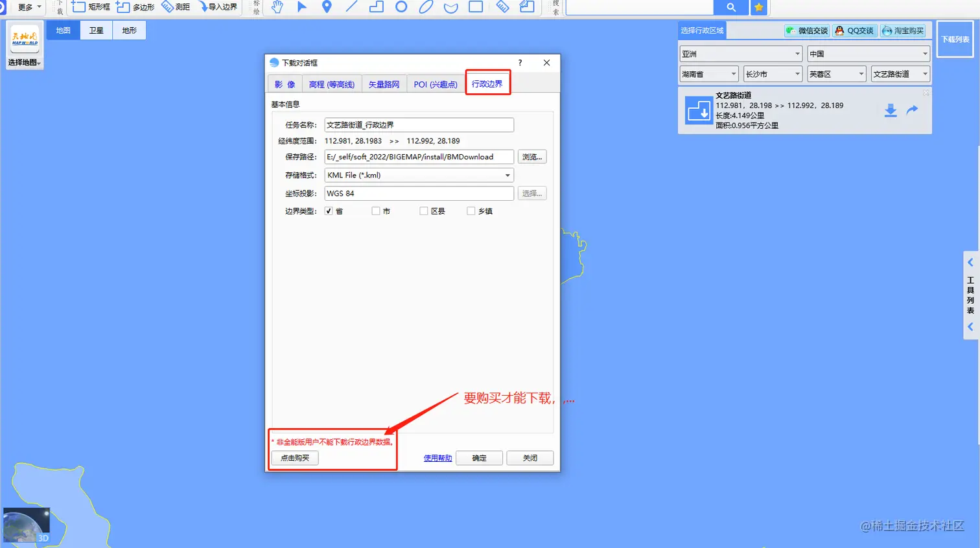Open the 选择地图 map source dropdown
Viewport: 980px width, 548px height.
click(25, 63)
